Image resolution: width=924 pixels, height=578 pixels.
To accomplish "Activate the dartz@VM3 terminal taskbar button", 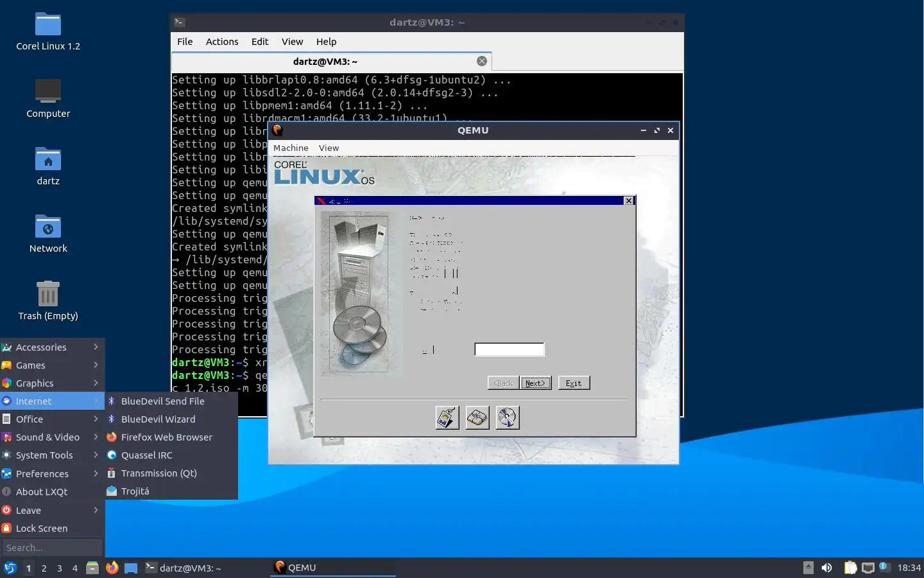I will pyautogui.click(x=206, y=568).
